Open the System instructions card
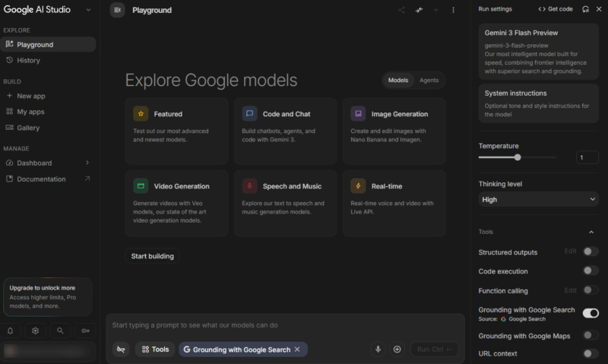The height and width of the screenshot is (364, 608). pyautogui.click(x=539, y=103)
